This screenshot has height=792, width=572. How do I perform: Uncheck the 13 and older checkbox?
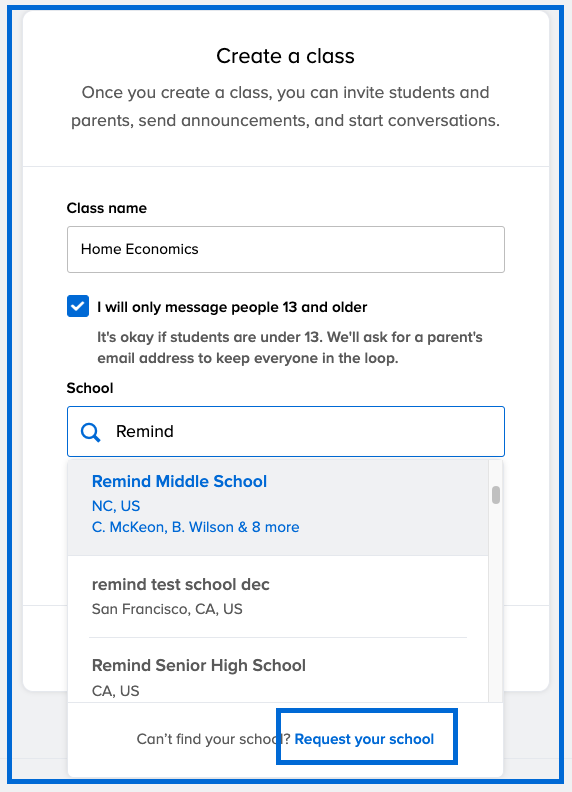(78, 306)
